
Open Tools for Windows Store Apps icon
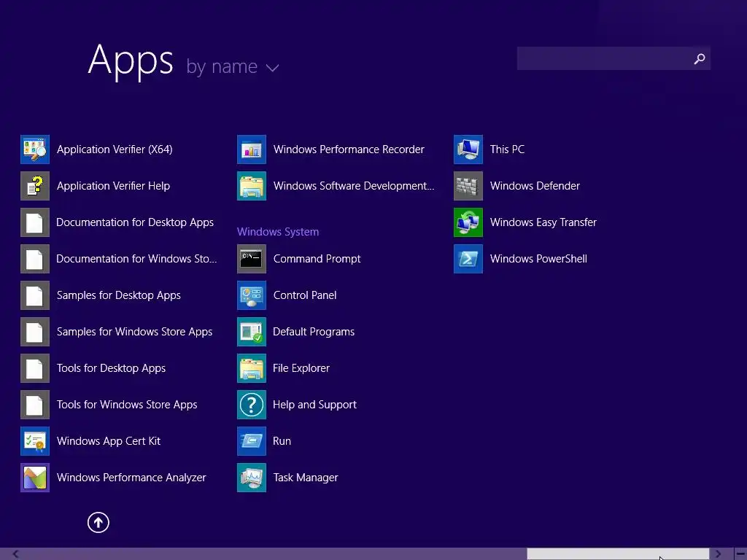[x=35, y=405]
